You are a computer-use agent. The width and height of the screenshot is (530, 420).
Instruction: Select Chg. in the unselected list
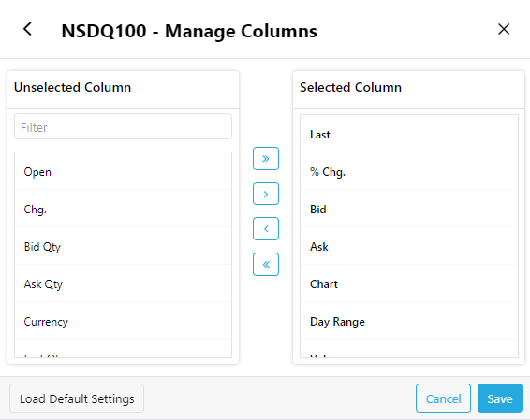pyautogui.click(x=123, y=209)
